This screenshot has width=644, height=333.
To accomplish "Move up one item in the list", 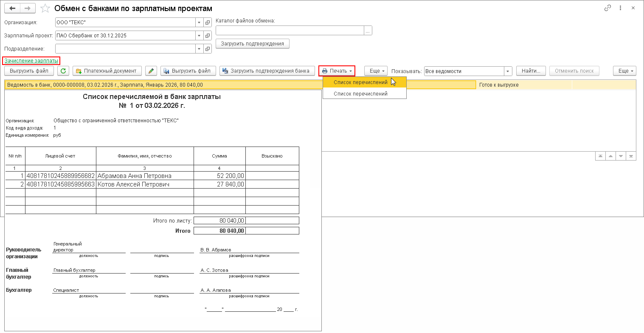I will 610,156.
